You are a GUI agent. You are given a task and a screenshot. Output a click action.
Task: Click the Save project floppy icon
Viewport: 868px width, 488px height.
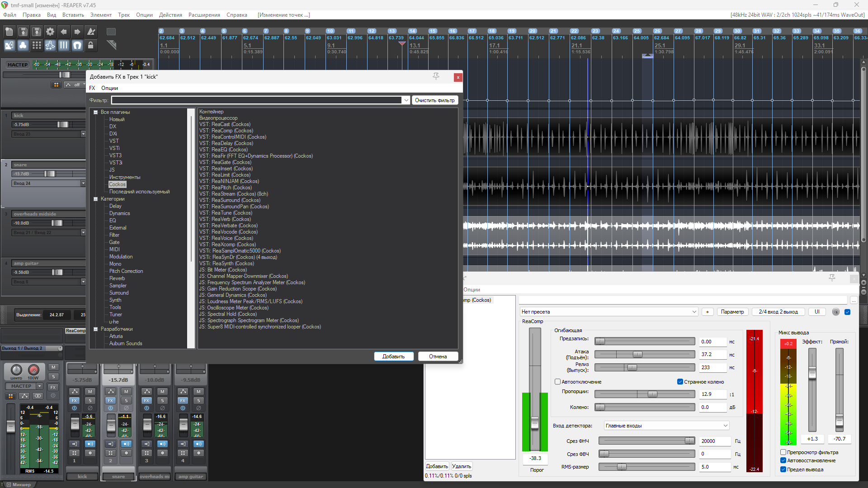[x=37, y=32]
